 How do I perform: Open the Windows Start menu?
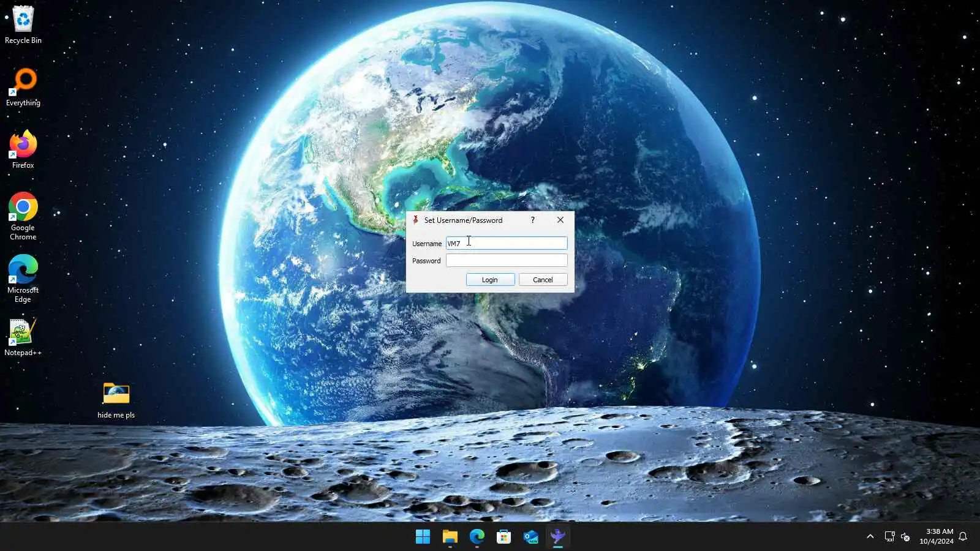click(x=423, y=537)
